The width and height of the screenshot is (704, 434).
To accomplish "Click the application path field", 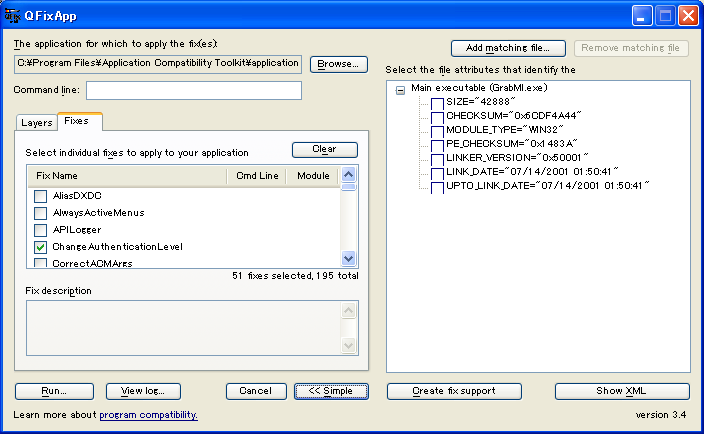I will pyautogui.click(x=158, y=64).
